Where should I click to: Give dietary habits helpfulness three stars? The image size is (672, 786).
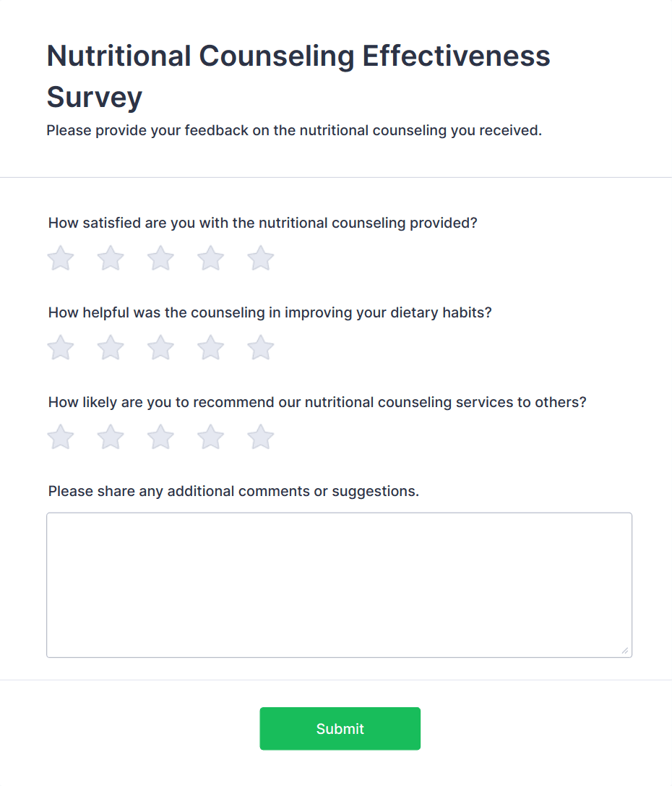click(160, 348)
